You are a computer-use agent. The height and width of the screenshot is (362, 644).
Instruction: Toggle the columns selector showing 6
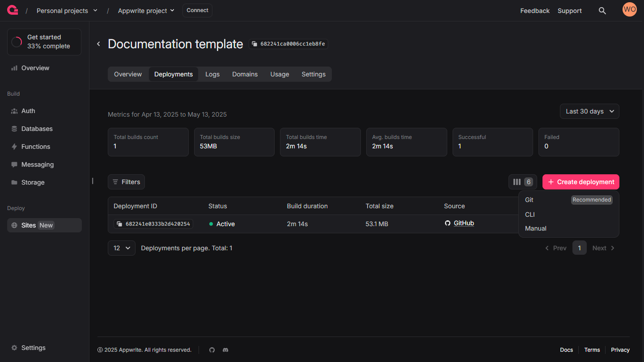point(523,182)
